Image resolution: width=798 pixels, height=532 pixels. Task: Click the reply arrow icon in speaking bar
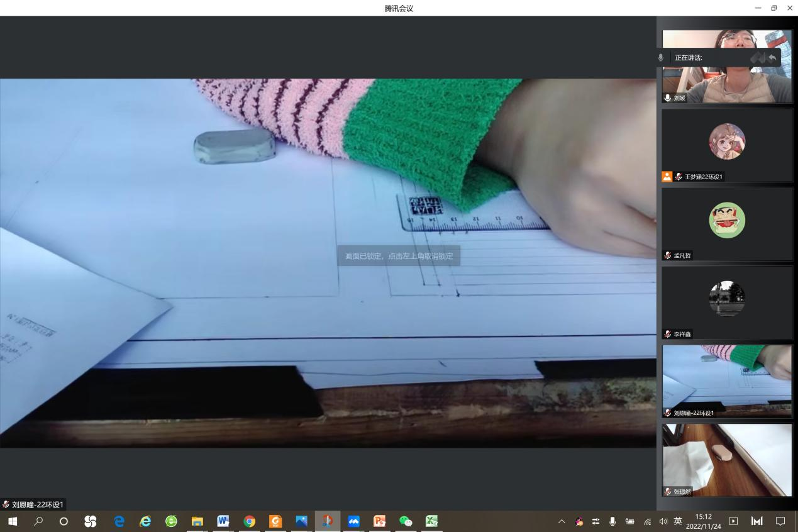tap(772, 57)
